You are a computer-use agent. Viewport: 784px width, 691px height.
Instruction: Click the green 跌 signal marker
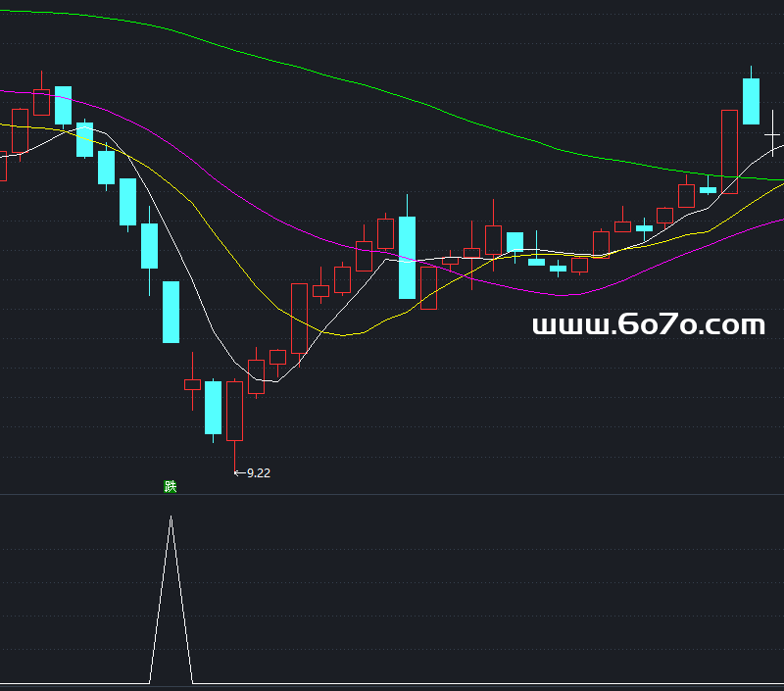pos(171,486)
